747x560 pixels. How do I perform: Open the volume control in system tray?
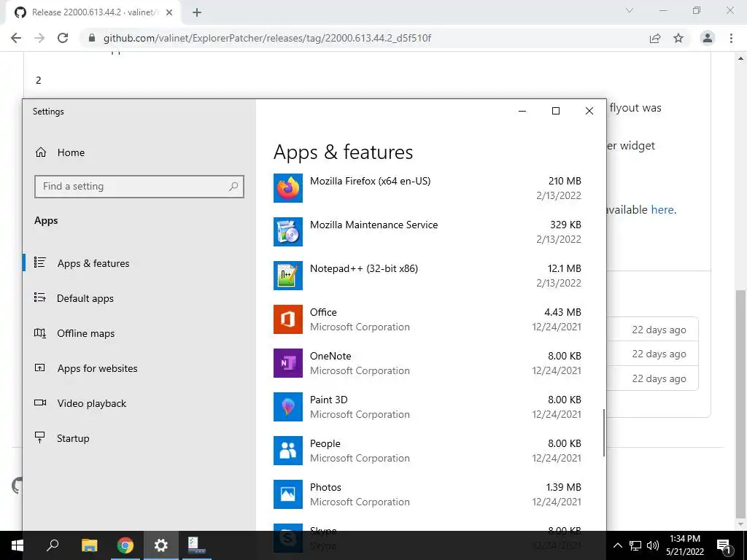point(653,545)
